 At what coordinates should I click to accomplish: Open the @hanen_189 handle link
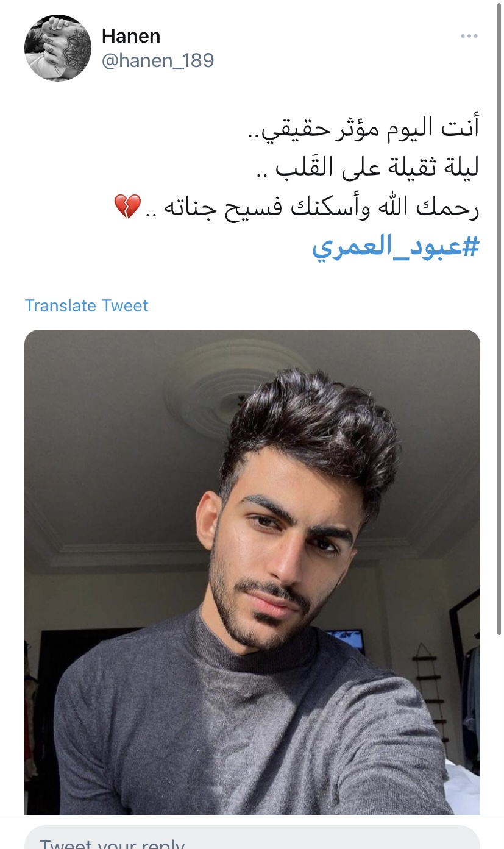pos(158,61)
